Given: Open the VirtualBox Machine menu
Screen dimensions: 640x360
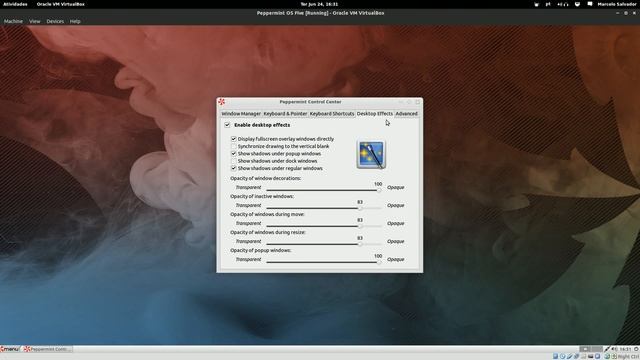Looking at the screenshot, I should pyautogui.click(x=13, y=21).
